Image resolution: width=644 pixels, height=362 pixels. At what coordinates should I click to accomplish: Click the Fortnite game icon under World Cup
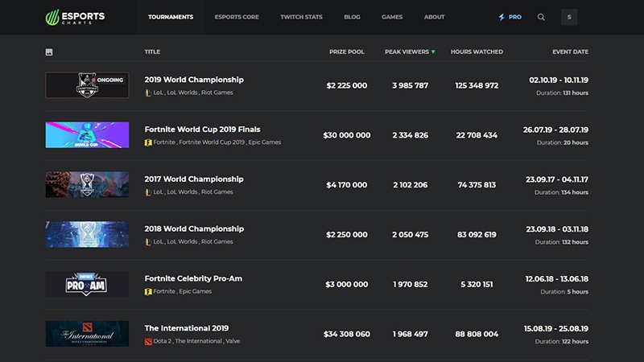(148, 142)
